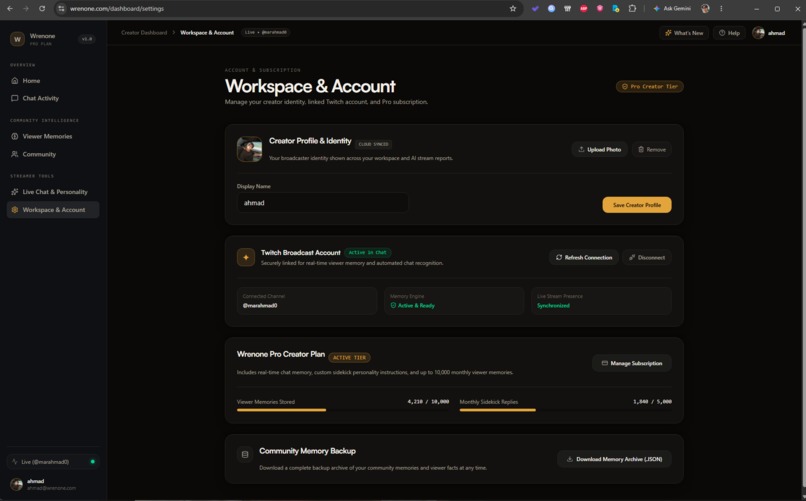The width and height of the screenshot is (806, 501).
Task: Save the creator profile
Action: click(x=636, y=205)
